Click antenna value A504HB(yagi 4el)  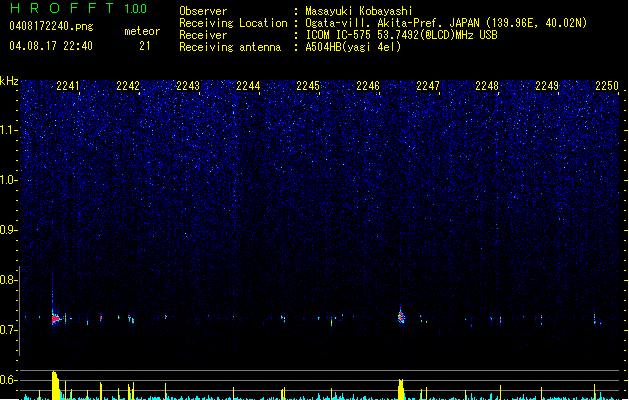click(353, 47)
